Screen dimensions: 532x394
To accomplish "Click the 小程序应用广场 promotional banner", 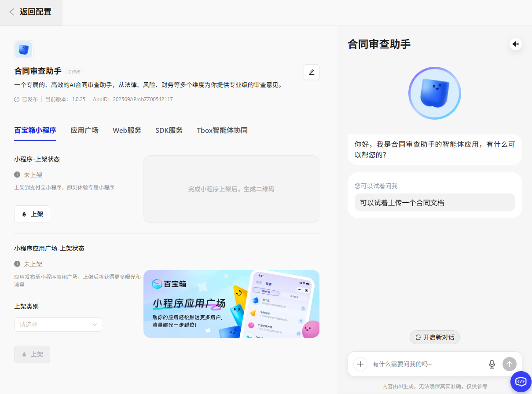I will 231,304.
